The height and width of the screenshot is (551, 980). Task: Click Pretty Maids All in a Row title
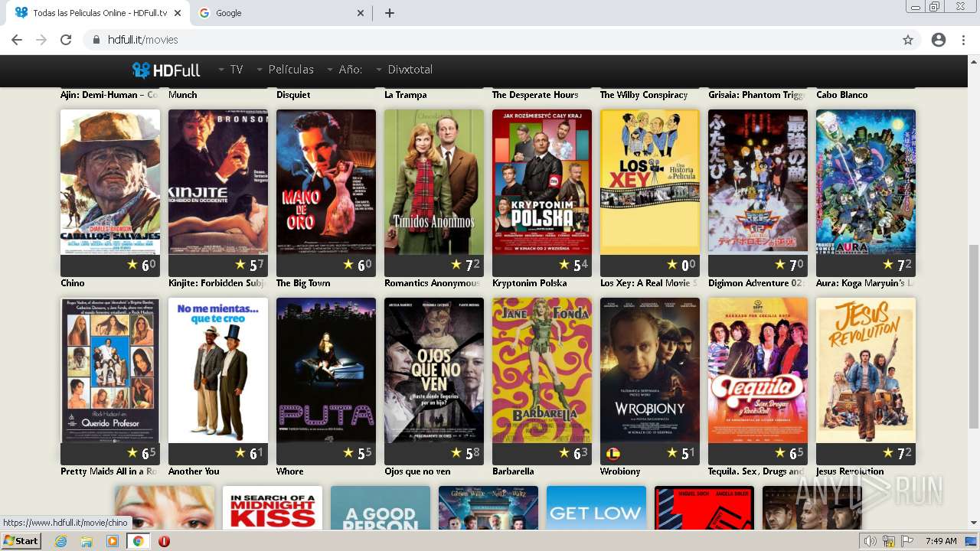(x=109, y=471)
